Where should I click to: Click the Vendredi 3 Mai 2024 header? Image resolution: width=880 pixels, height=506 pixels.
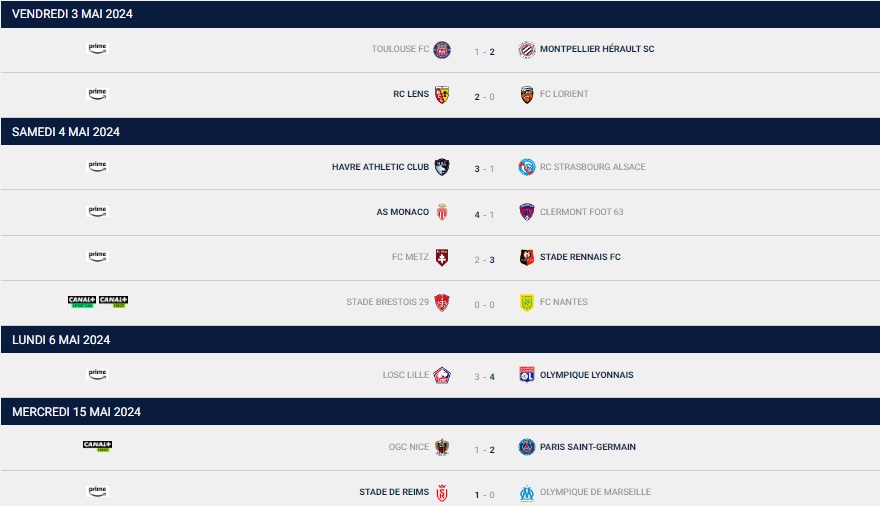tap(72, 14)
